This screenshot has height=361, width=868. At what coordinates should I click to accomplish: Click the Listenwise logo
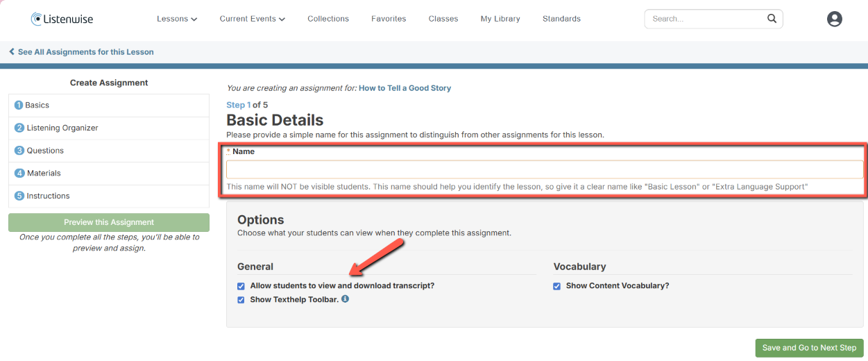tap(62, 19)
